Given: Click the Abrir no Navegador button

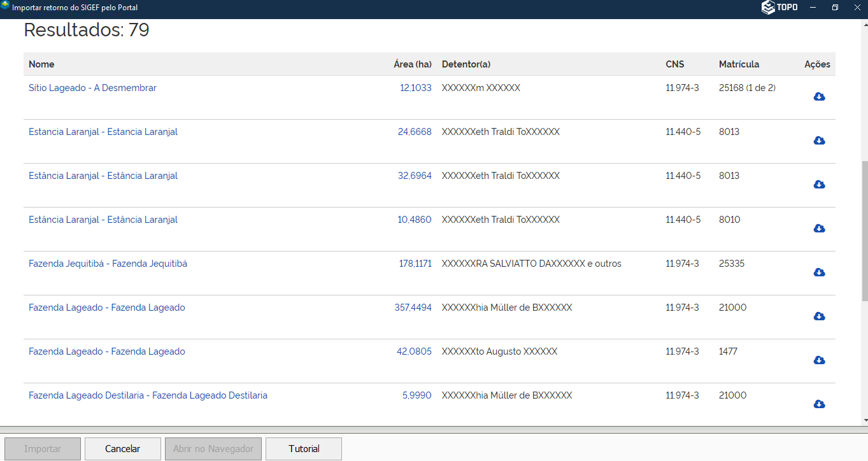Looking at the screenshot, I should pyautogui.click(x=213, y=449).
